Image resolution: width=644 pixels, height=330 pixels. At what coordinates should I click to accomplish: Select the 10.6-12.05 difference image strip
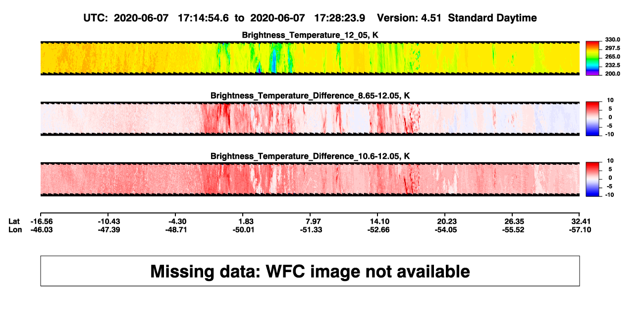pyautogui.click(x=310, y=179)
